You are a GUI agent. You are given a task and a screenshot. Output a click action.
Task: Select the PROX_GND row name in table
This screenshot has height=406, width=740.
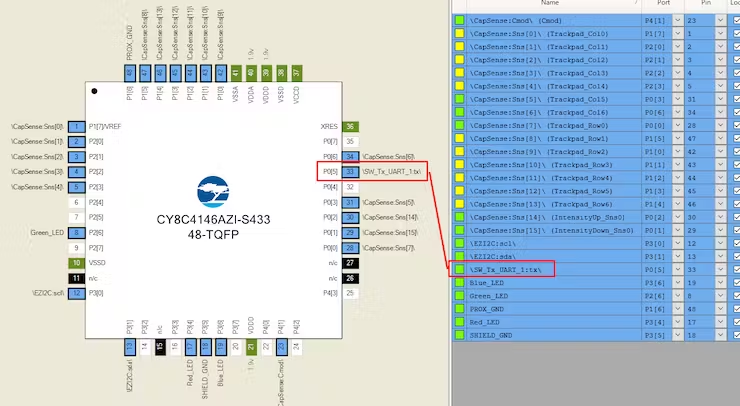click(487, 309)
